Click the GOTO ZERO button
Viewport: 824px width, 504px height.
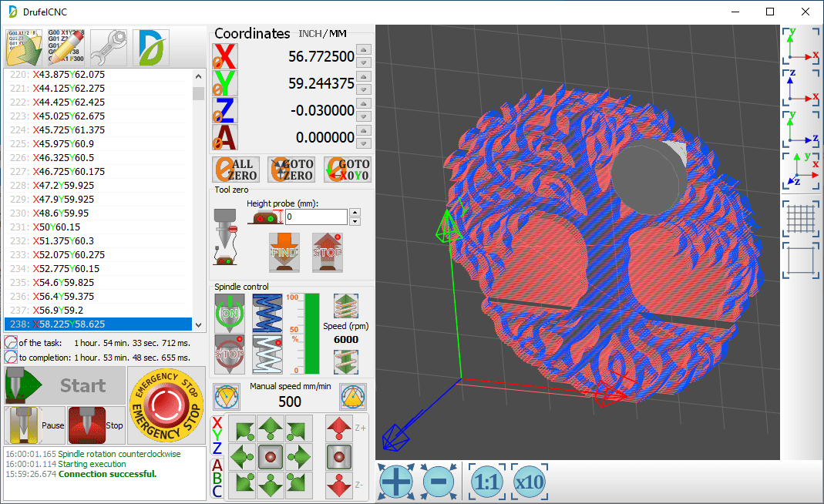[291, 170]
